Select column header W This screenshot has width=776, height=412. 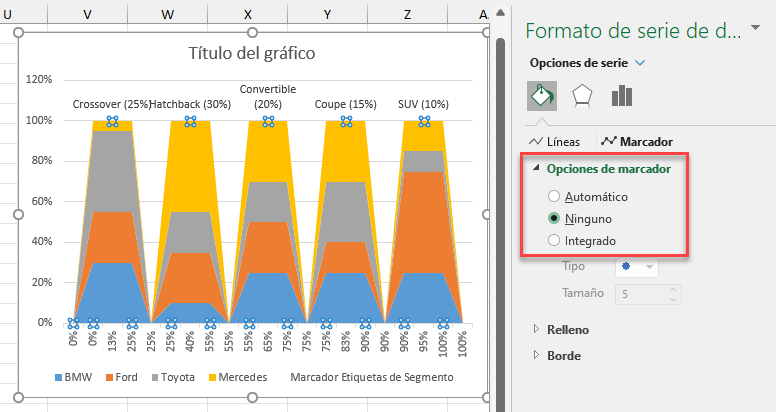(x=167, y=15)
